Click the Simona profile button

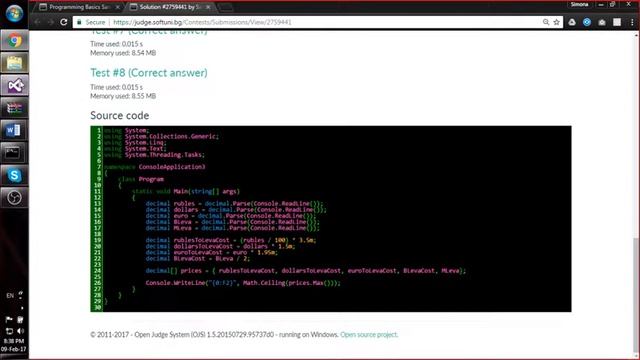(x=580, y=4)
